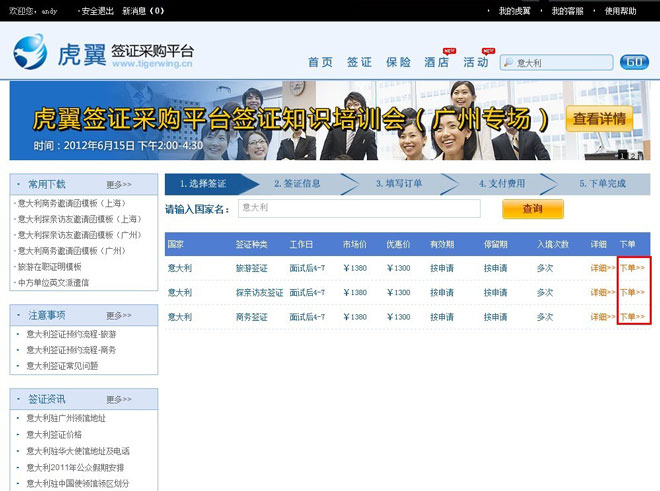Click the orange 查询 button
The image size is (660, 491).
533,209
